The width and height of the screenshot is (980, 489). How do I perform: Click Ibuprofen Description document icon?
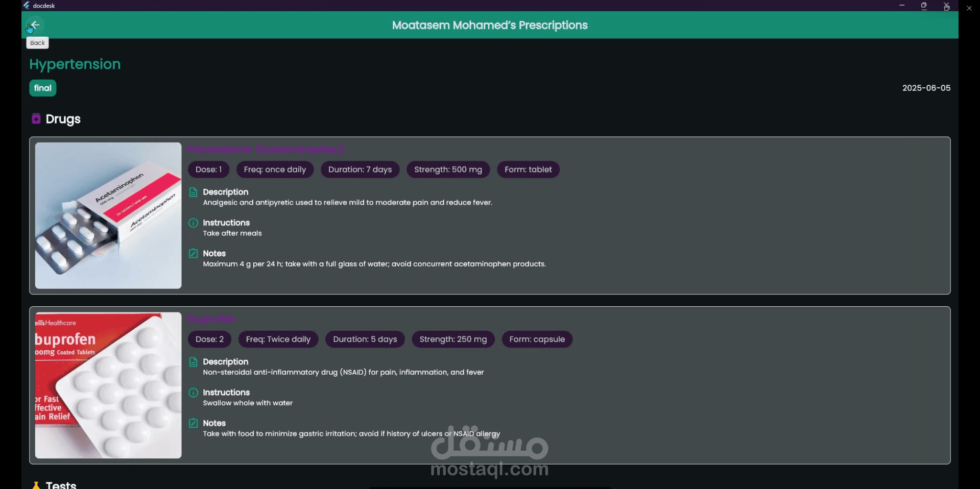(x=193, y=362)
